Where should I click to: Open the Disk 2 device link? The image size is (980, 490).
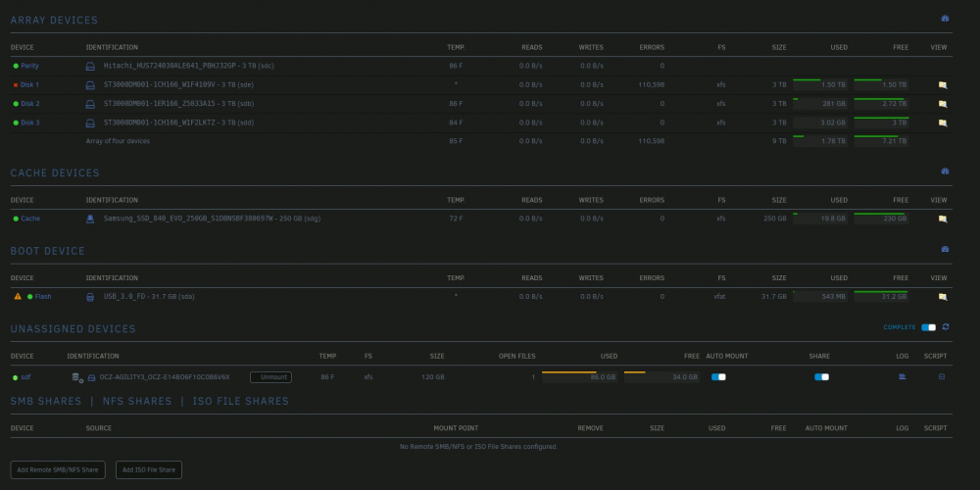point(30,104)
